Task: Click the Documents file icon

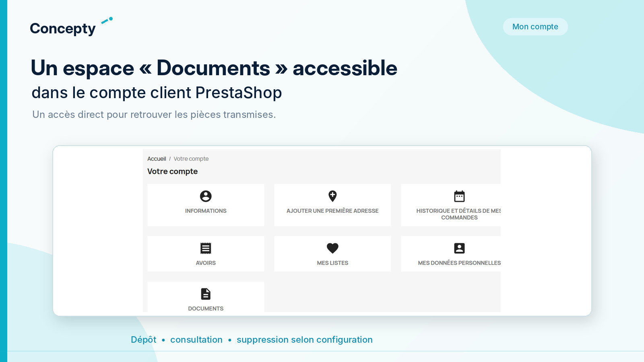Action: click(x=206, y=294)
